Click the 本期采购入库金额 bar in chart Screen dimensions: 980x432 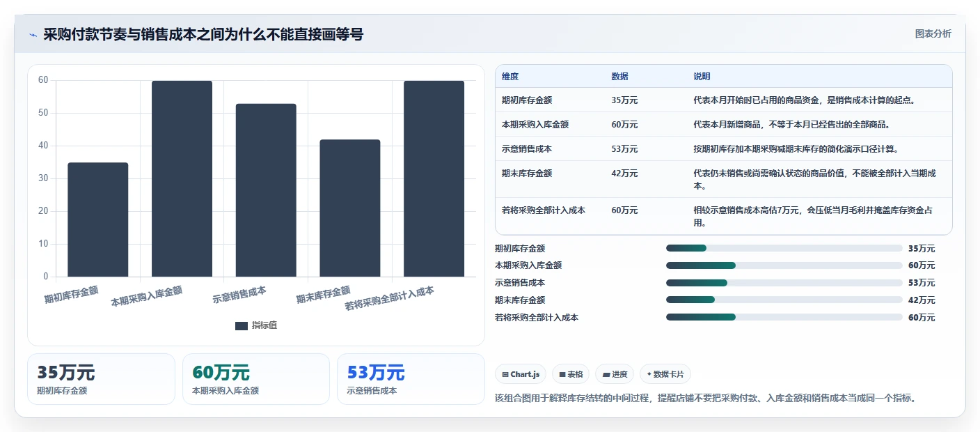[x=182, y=178]
